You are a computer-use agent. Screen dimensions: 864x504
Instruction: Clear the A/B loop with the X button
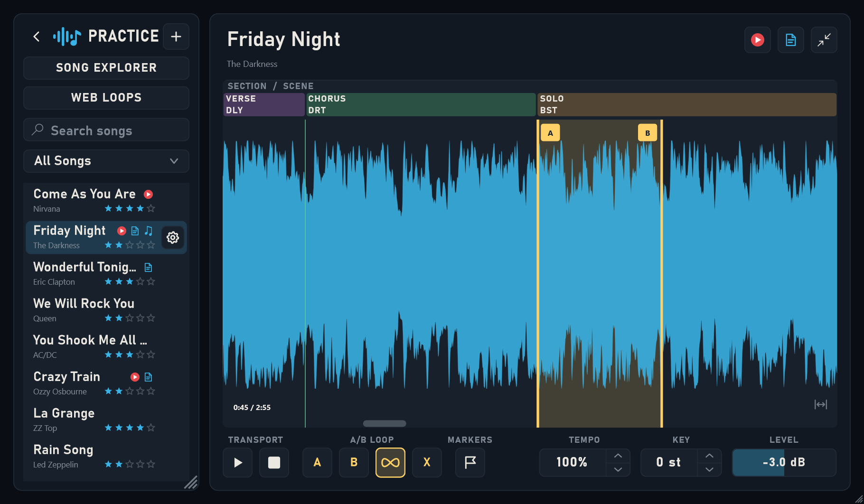click(x=427, y=462)
